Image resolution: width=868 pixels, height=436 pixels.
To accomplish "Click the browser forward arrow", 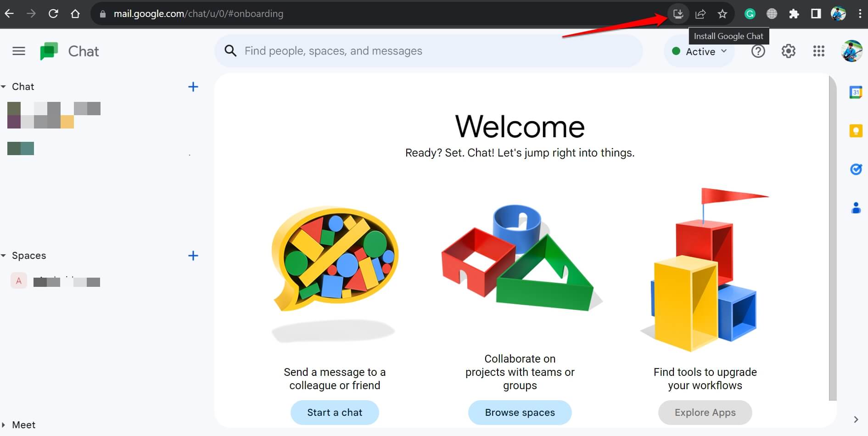I will (31, 14).
